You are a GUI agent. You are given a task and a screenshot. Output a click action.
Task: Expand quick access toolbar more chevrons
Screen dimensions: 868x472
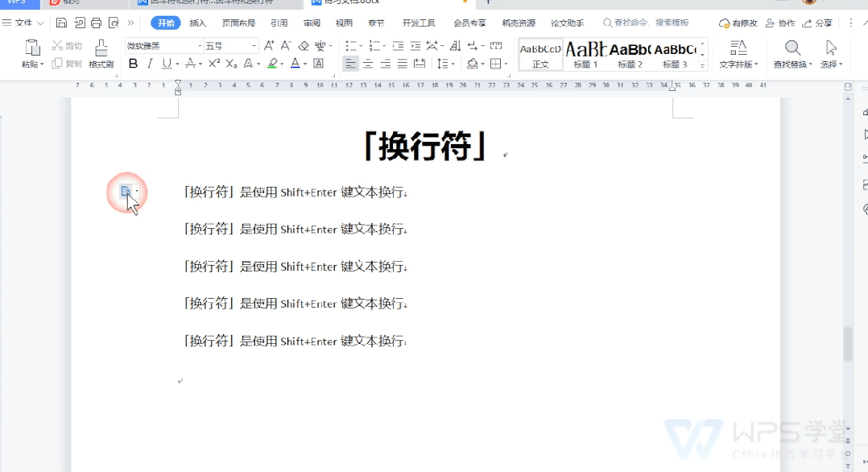130,23
